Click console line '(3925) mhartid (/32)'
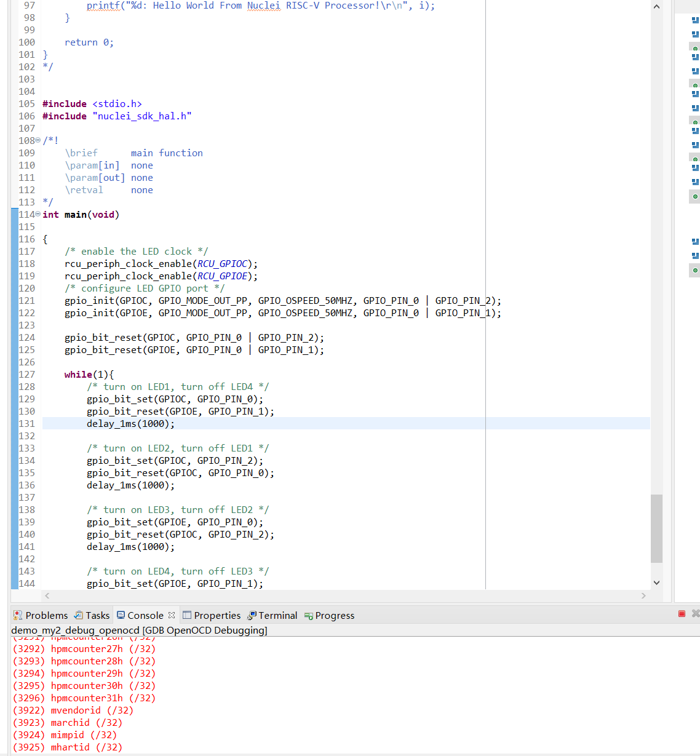 tap(68, 747)
